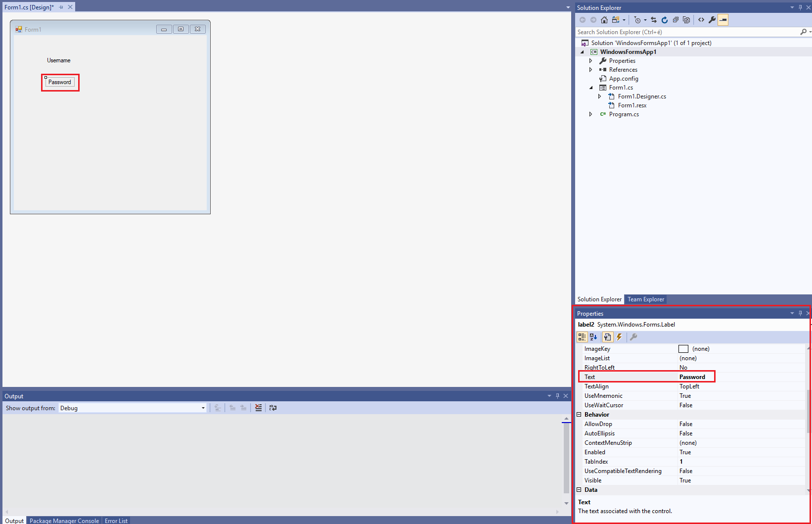Expand the Properties node in Solution Explorer
The width and height of the screenshot is (812, 524).
(x=590, y=61)
